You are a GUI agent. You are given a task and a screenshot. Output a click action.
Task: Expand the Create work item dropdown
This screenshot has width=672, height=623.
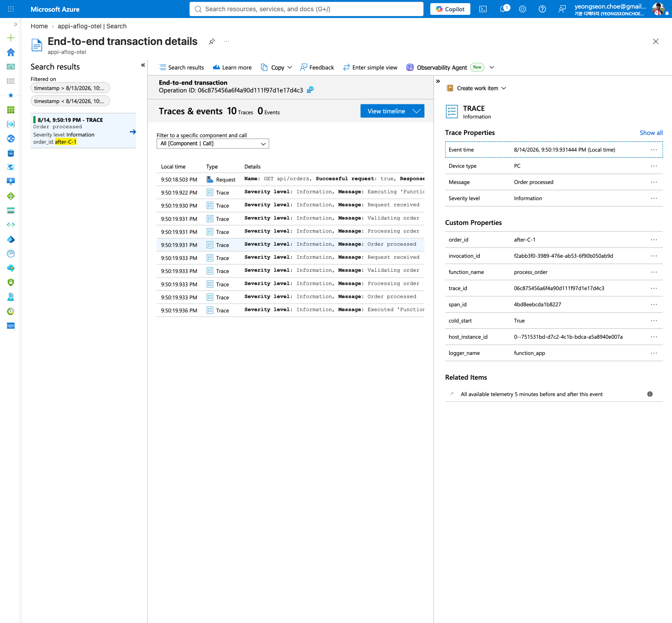pyautogui.click(x=476, y=88)
